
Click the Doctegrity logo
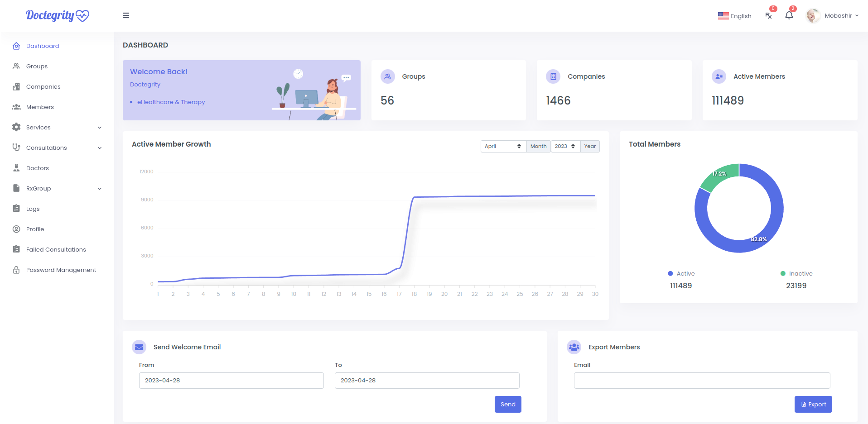pos(58,15)
